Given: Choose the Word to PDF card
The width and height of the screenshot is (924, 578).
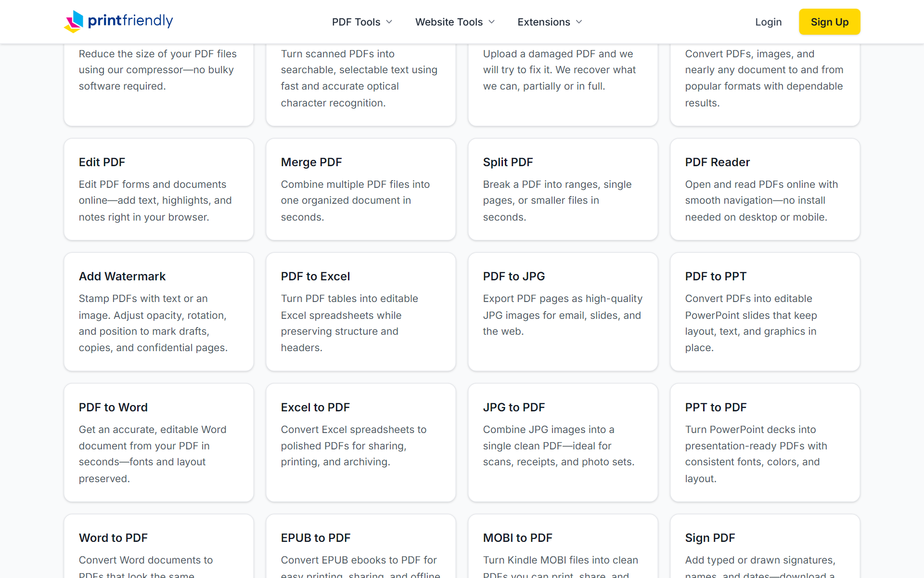Looking at the screenshot, I should point(159,546).
